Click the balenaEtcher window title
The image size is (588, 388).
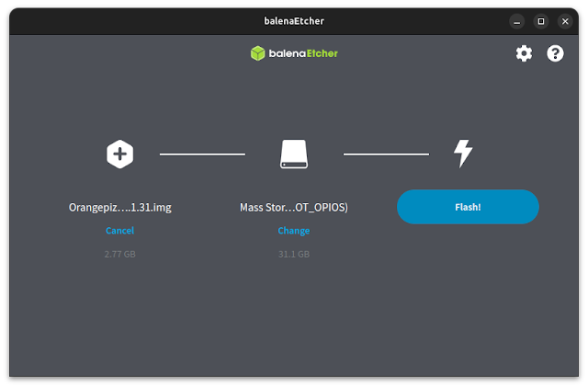294,21
